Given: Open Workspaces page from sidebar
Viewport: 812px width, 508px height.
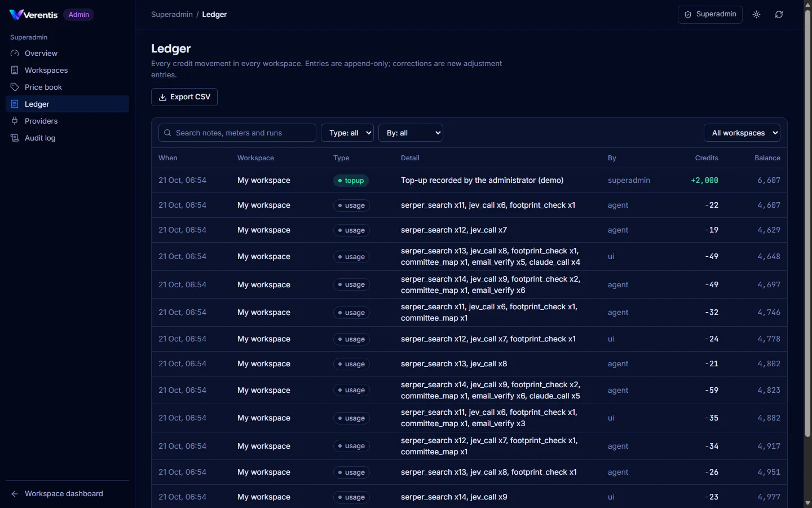Looking at the screenshot, I should tap(67, 70).
